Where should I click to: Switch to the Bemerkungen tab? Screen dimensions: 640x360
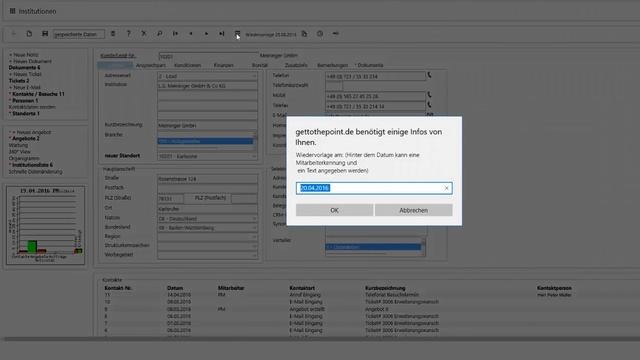point(332,65)
